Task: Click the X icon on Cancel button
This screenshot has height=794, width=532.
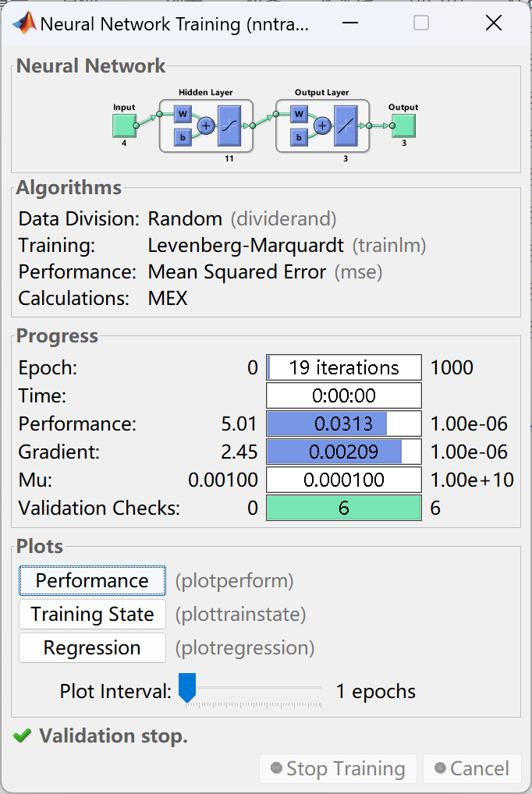Action: pyautogui.click(x=440, y=767)
